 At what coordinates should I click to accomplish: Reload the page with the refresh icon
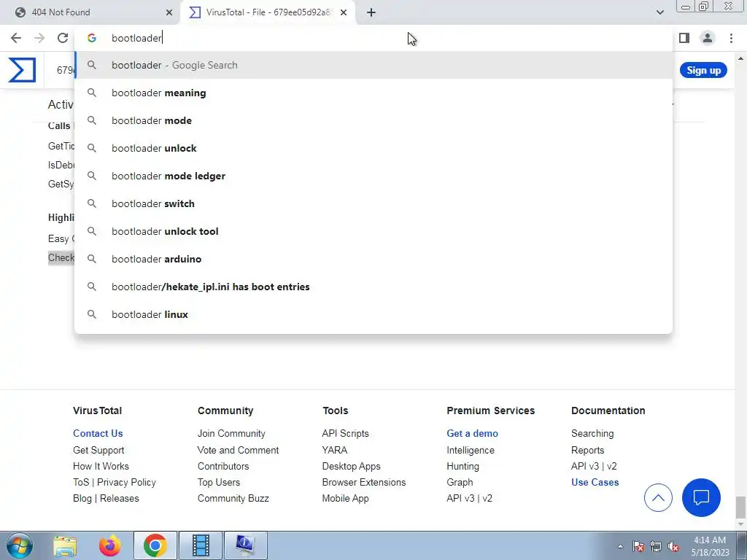[x=63, y=38]
